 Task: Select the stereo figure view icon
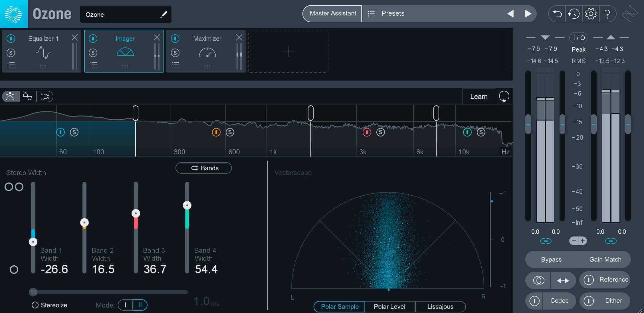(x=10, y=96)
